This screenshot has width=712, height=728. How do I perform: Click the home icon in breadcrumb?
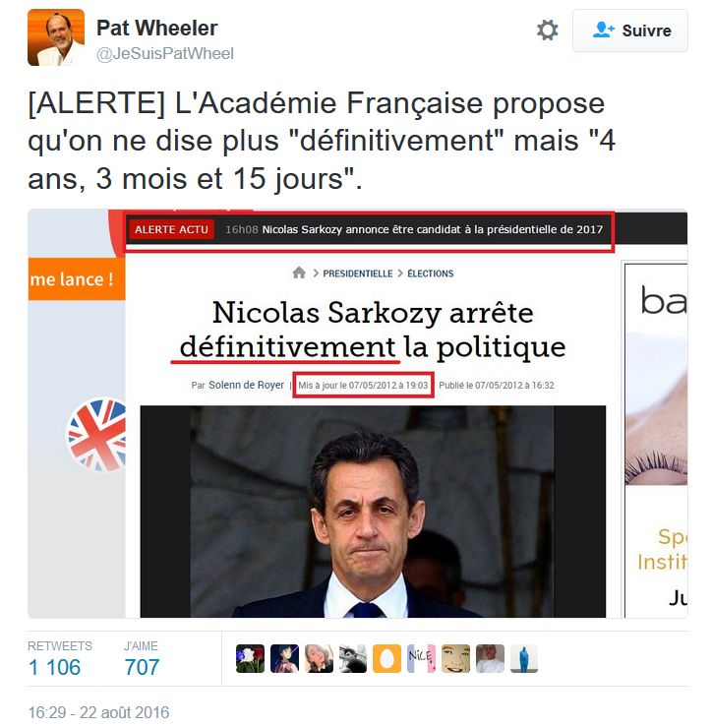[x=299, y=273]
